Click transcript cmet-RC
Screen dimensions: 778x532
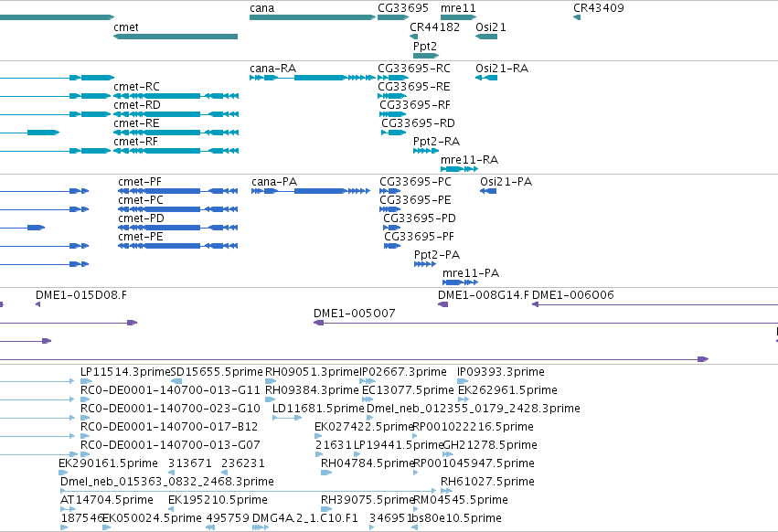click(136, 87)
